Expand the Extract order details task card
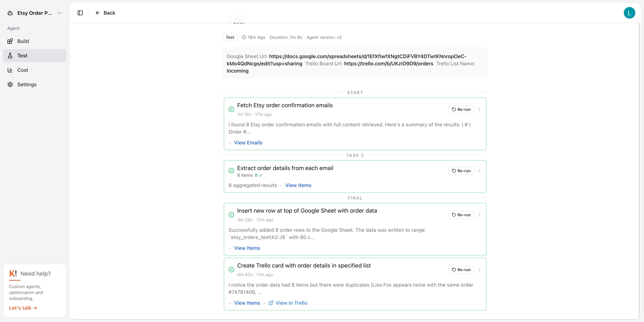The height and width of the screenshot is (322, 644). tap(479, 171)
